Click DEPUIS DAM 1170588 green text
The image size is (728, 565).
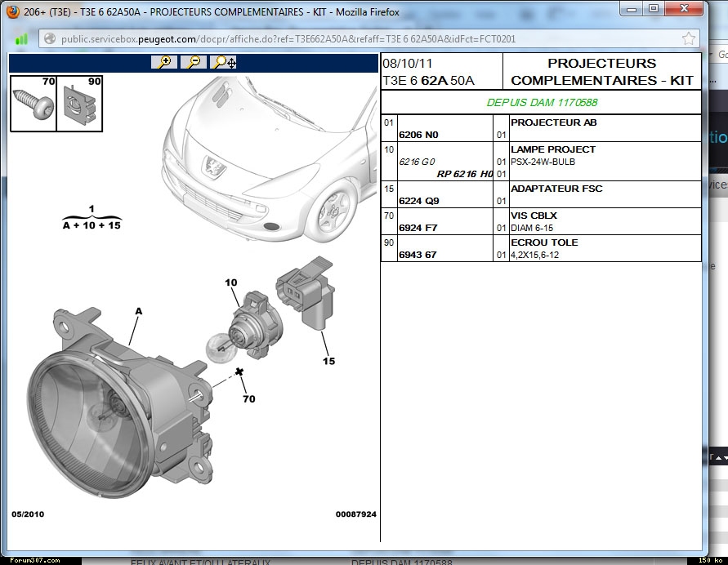542,103
